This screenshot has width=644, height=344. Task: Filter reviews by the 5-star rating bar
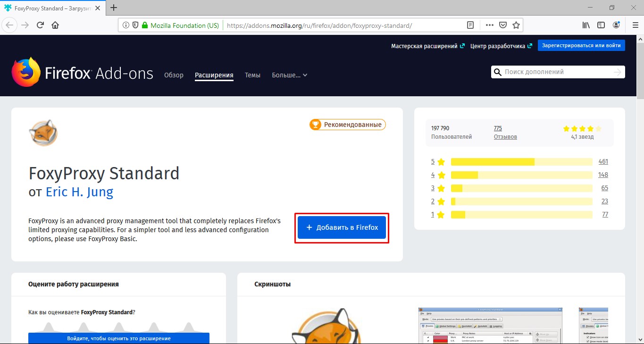click(x=522, y=162)
